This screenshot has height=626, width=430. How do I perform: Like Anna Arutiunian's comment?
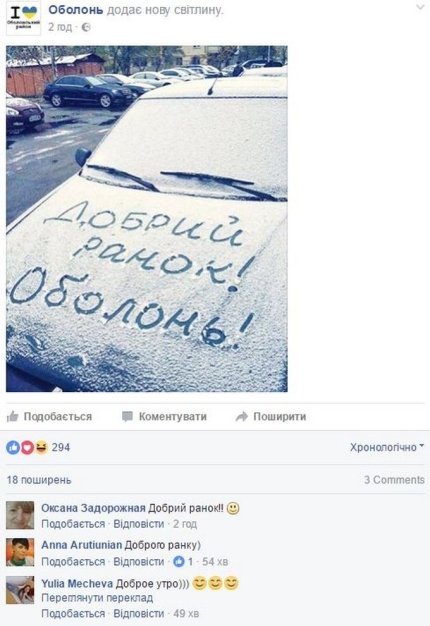tap(73, 561)
